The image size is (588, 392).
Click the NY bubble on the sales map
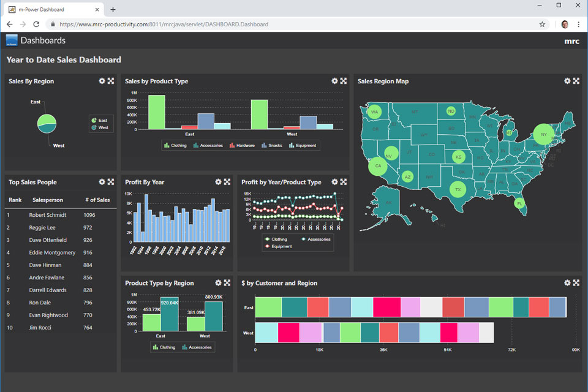click(x=543, y=134)
